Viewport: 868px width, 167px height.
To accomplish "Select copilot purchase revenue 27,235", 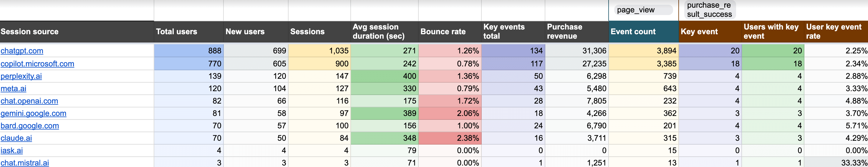I will coord(577,64).
